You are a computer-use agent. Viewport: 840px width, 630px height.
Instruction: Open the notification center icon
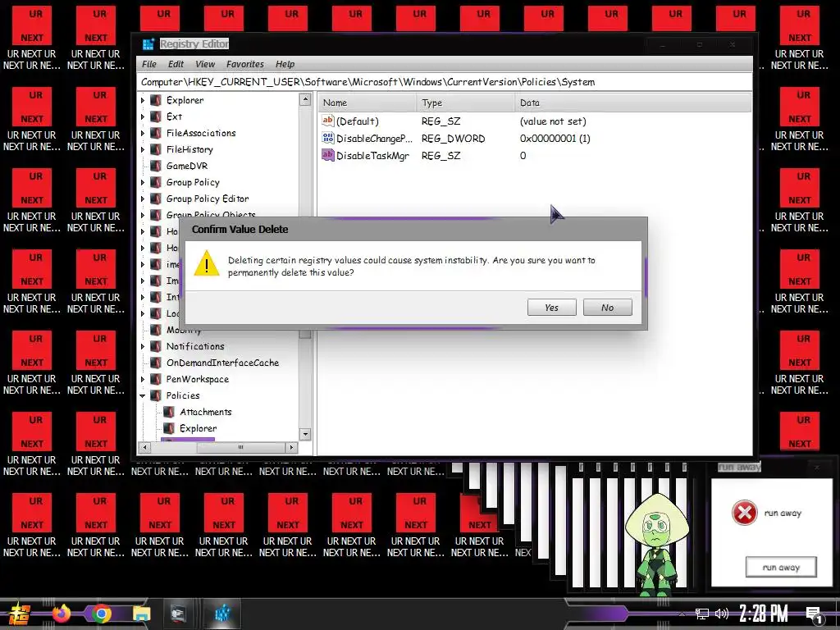[815, 615]
